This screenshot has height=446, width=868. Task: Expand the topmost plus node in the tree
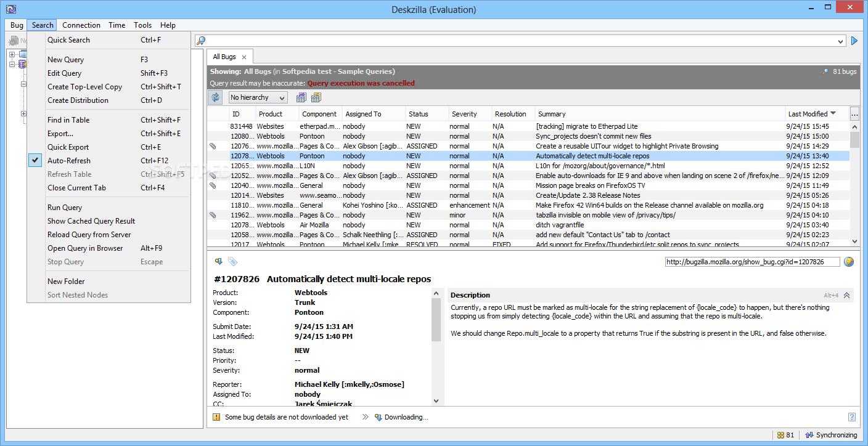(x=12, y=54)
